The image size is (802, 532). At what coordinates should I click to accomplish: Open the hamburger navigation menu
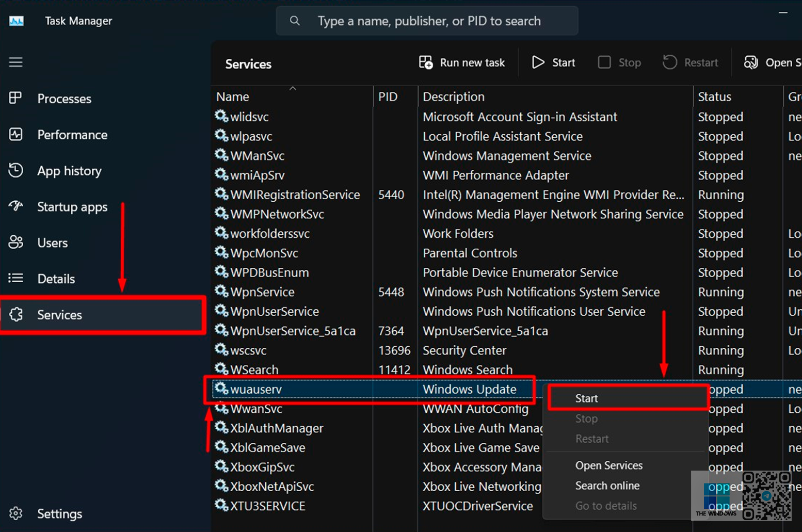(15, 62)
